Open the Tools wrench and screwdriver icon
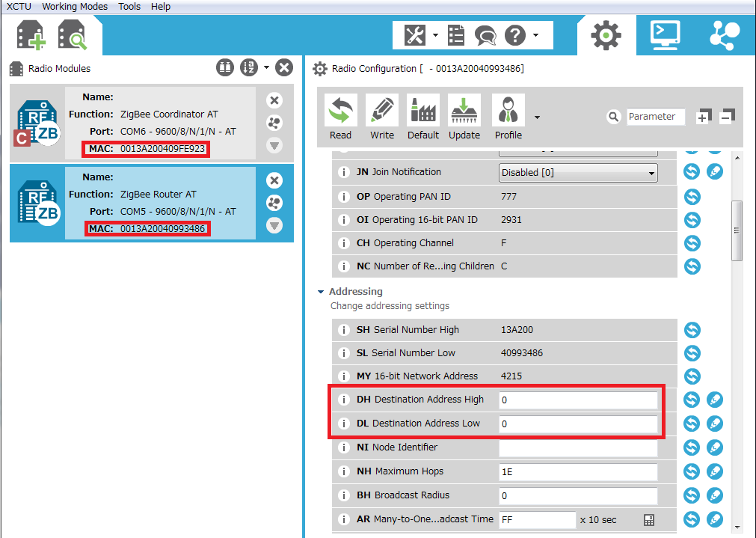Image resolution: width=756 pixels, height=538 pixels. point(415,35)
